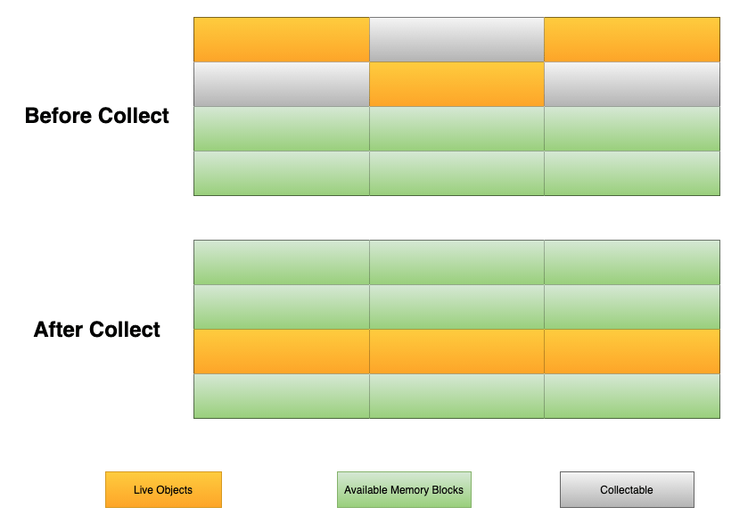This screenshot has height=532, width=756.
Task: Click second-row right gray block, Before Collect grid
Action: tap(631, 85)
